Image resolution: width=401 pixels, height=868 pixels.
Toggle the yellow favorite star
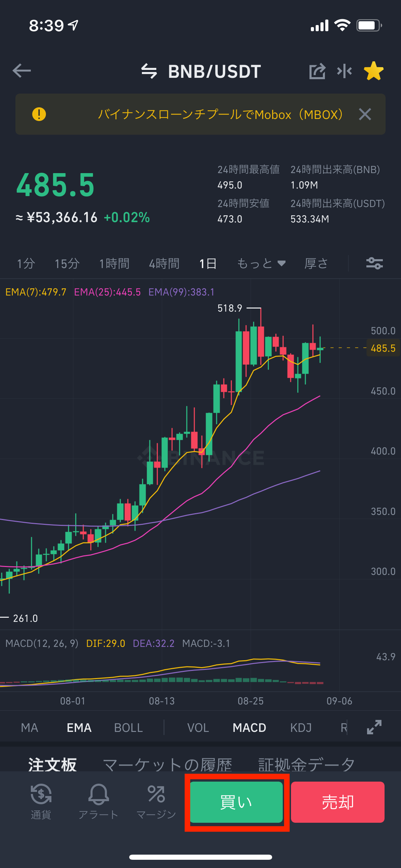pyautogui.click(x=374, y=71)
